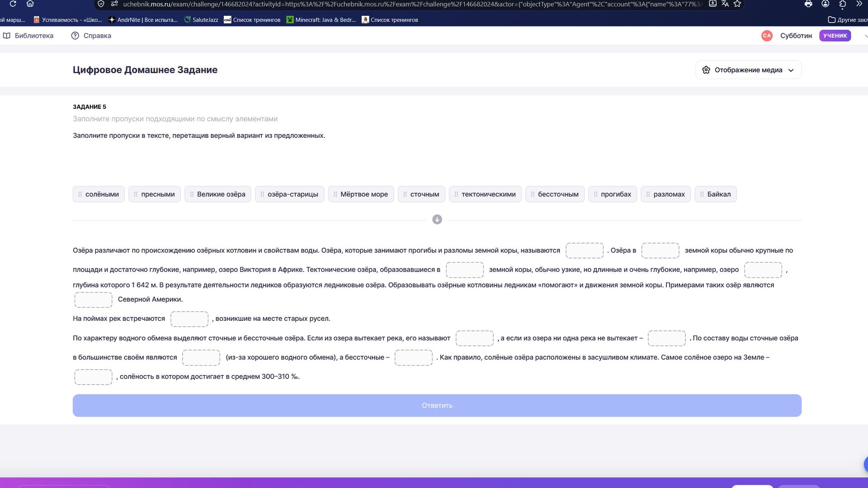The image size is (868, 488).
Task: Click the gear icon beside Отображение медиа
Action: tap(706, 70)
